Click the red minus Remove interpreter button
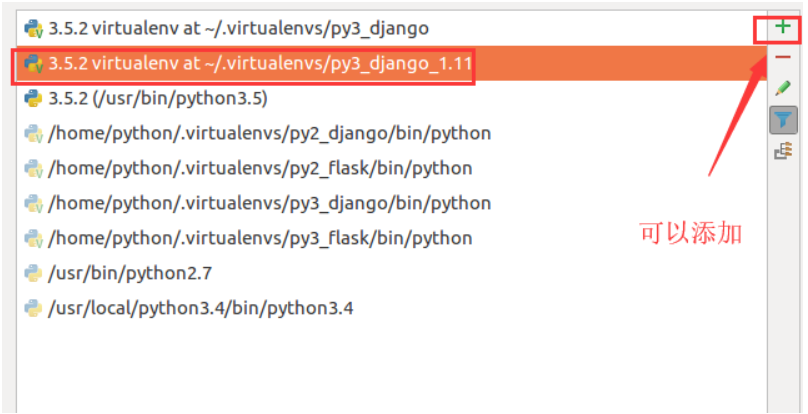The width and height of the screenshot is (808, 414). pos(783,57)
